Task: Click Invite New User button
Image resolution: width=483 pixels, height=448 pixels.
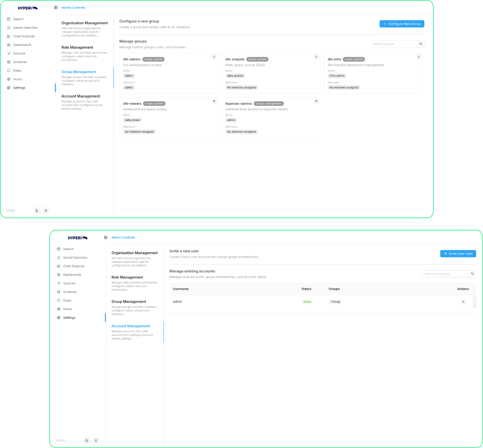Action: 458,254
